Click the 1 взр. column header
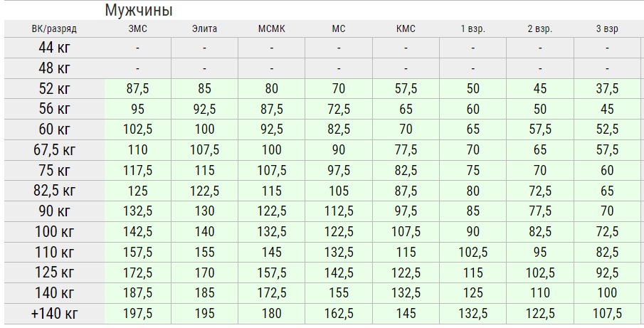Image resolution: width=644 pixels, height=328 pixels. pyautogui.click(x=473, y=29)
